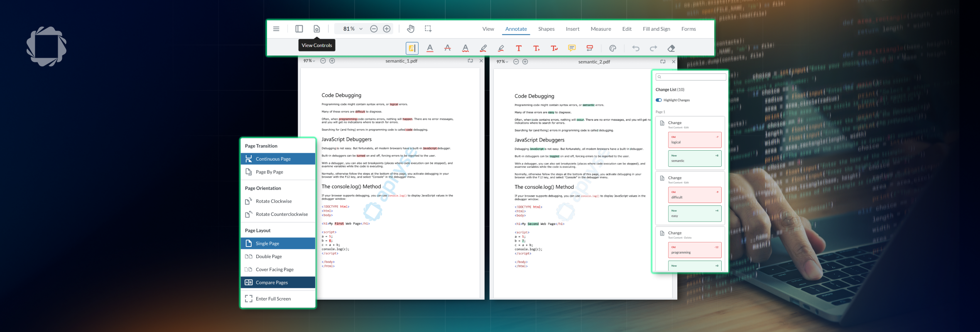Select the text Underline annotation tool
The width and height of the screenshot is (980, 332).
tap(430, 48)
